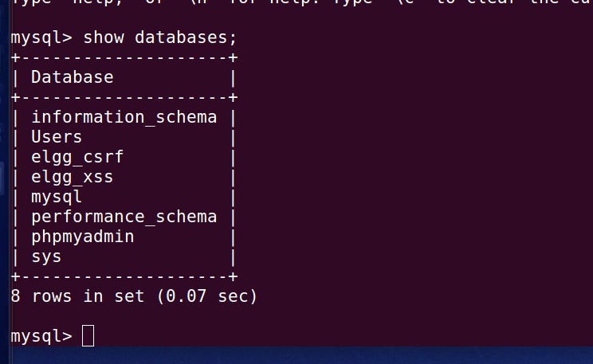Viewport: 593px width, 364px height.
Task: Click the '(0.07 sec)' timing text
Action: [207, 296]
